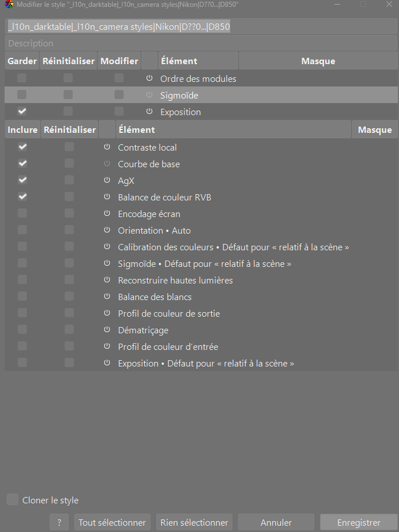Screen dimensions: 399x532
Task: Click Réinitialiser header in top table
Action: pos(69,61)
